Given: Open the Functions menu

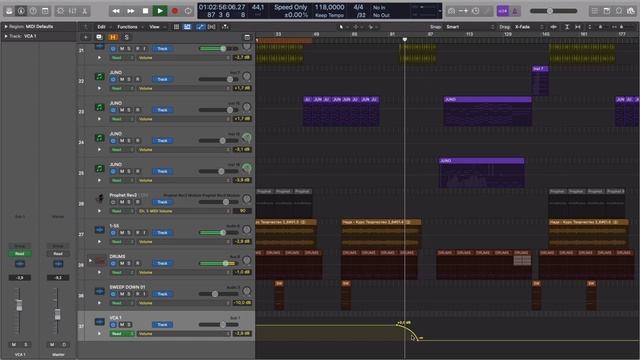Looking at the screenshot, I should [127, 27].
